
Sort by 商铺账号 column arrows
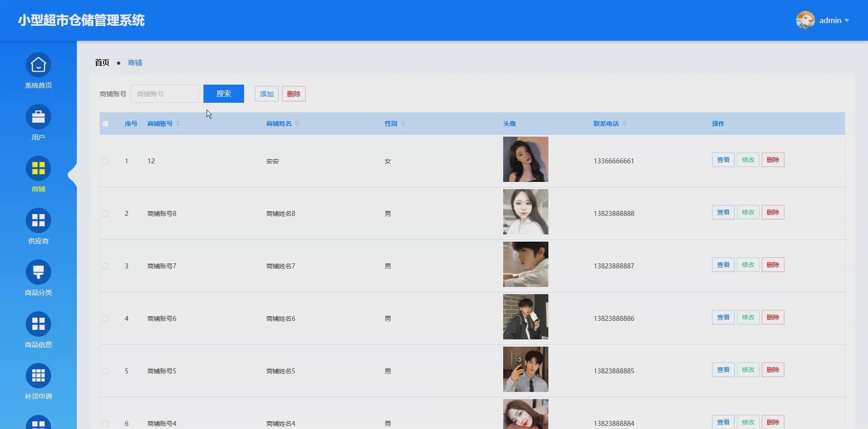pyautogui.click(x=178, y=124)
